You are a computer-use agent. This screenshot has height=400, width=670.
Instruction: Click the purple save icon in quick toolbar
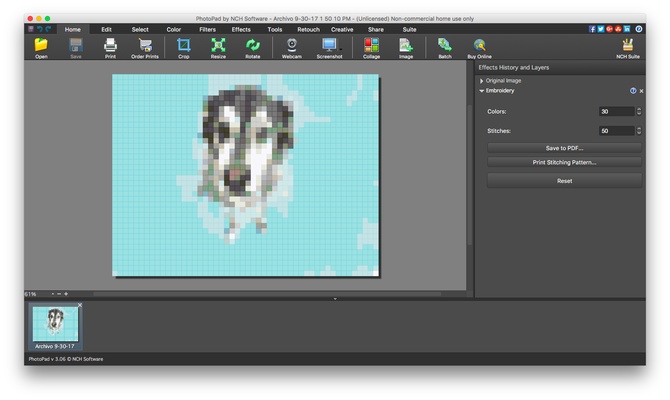click(31, 29)
